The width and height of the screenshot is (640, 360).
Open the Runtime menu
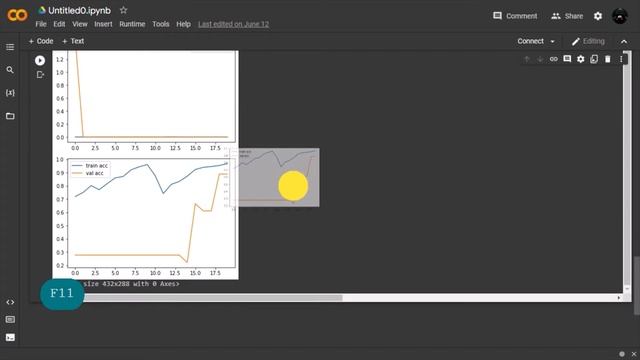click(132, 24)
